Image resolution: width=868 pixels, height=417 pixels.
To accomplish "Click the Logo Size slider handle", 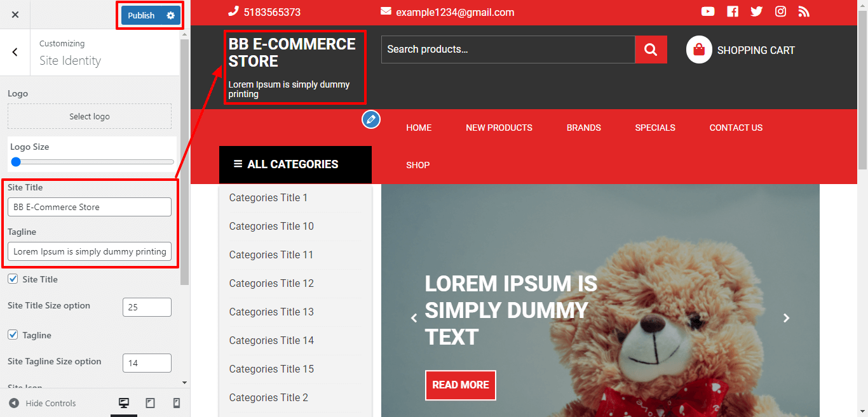I will point(16,162).
